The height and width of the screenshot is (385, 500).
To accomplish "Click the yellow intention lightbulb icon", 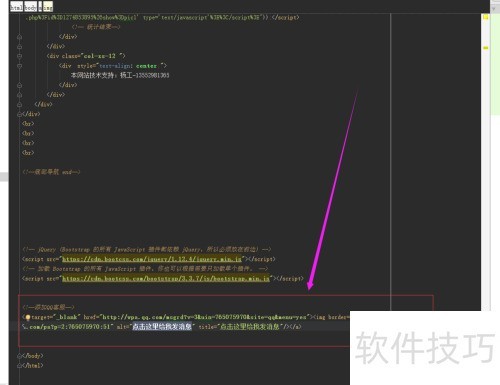I will pos(28,317).
